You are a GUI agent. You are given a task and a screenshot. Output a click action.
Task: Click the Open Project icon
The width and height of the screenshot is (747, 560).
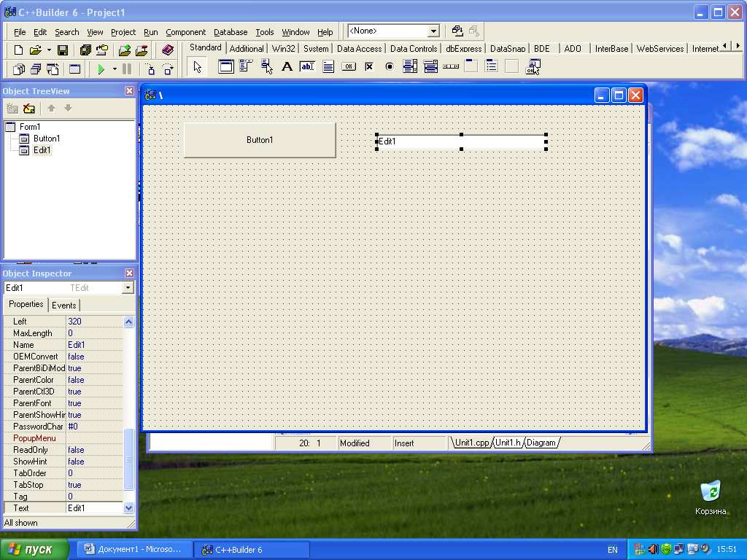click(102, 50)
